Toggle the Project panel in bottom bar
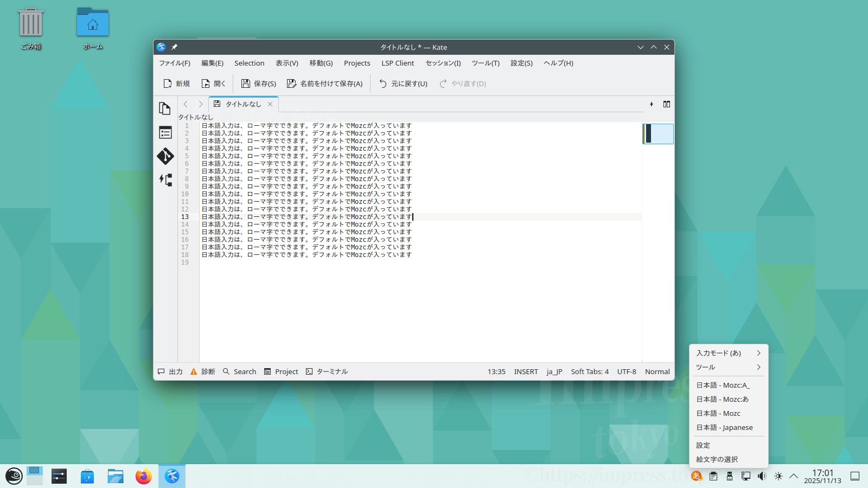 pos(281,371)
